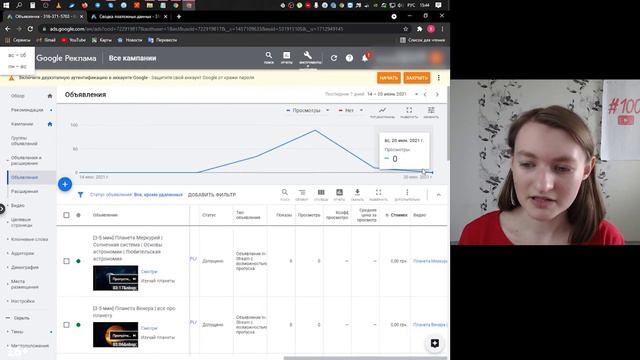Click the orange НАЧАТЬ button
640x360 pixels.
pos(389,78)
